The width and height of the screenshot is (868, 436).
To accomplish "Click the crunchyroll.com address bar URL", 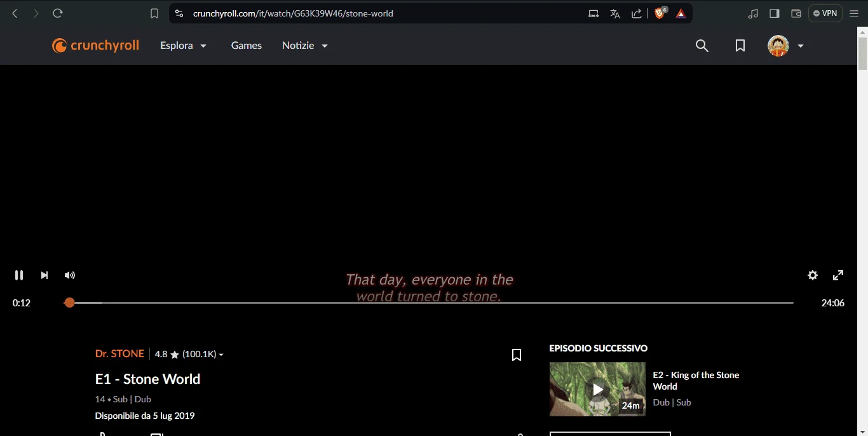I will (293, 13).
